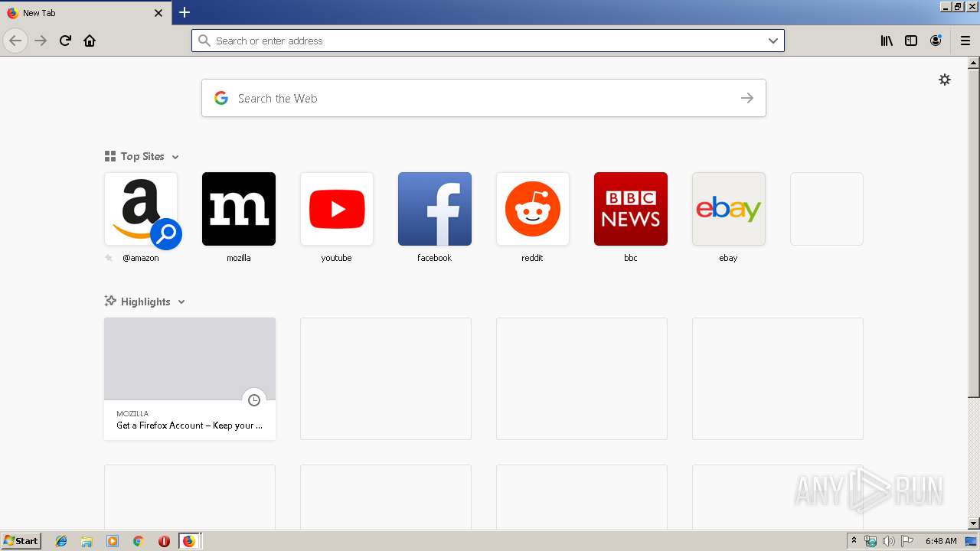
Task: Open the Firefox Account icon in toolbar
Action: tap(936, 41)
